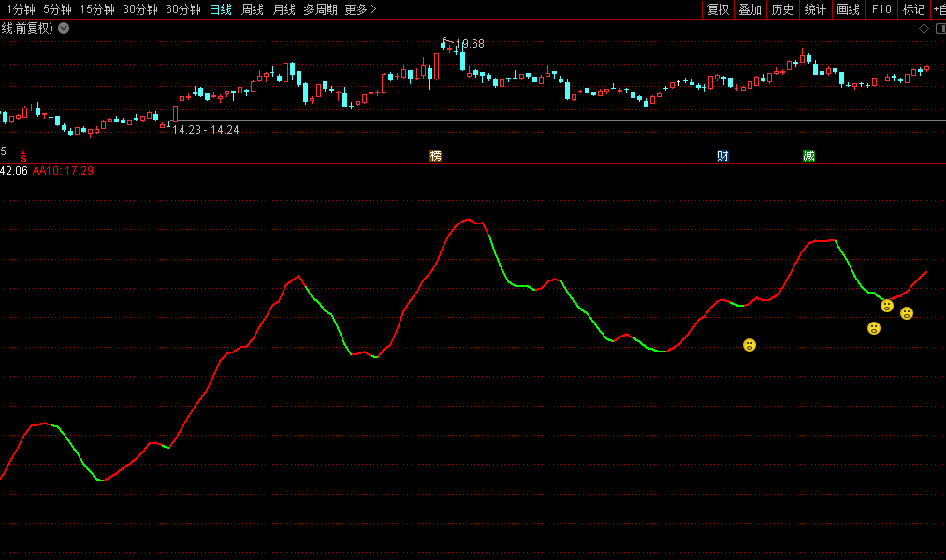946x560 pixels.
Task: Switch to the 周线 weekly tab
Action: click(x=253, y=9)
